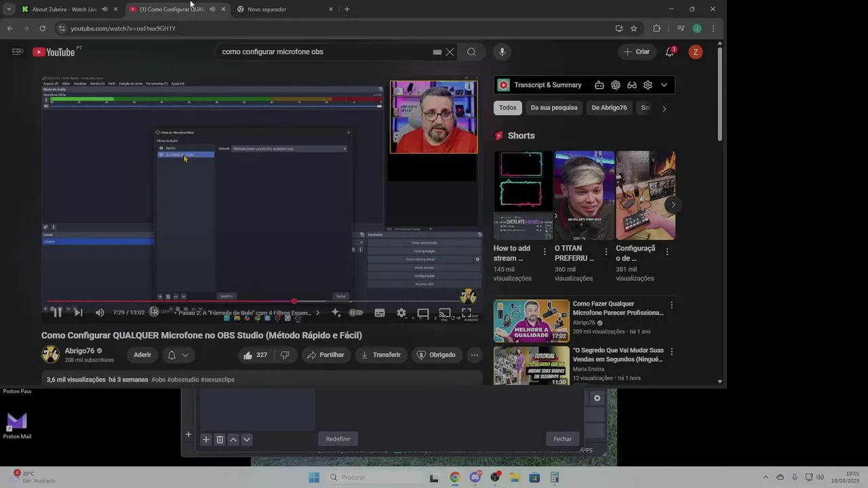Clear the search box with the X
Image resolution: width=868 pixels, height=488 pixels.
point(450,52)
